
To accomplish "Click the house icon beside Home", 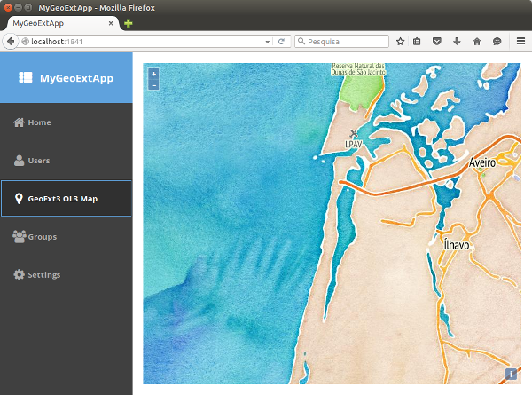I will tap(19, 122).
